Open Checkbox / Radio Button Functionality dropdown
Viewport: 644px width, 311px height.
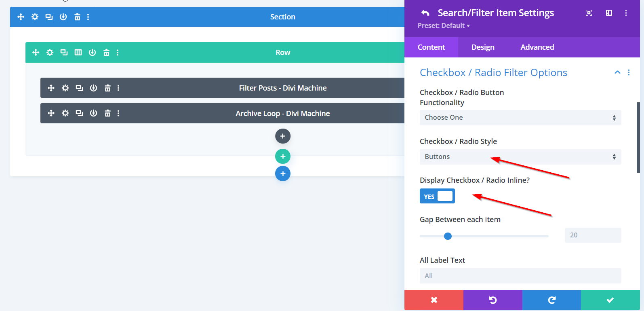tap(520, 118)
